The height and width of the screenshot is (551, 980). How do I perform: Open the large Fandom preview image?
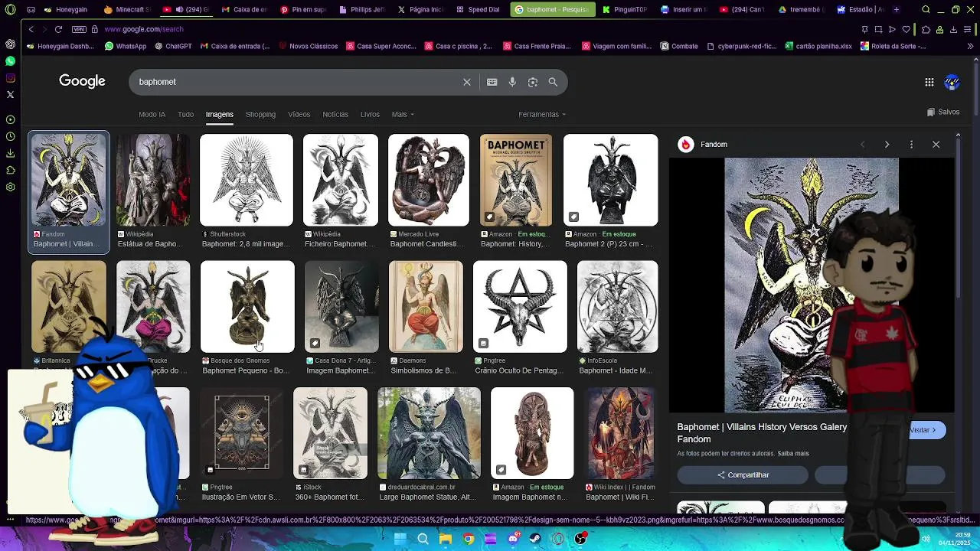coord(812,285)
